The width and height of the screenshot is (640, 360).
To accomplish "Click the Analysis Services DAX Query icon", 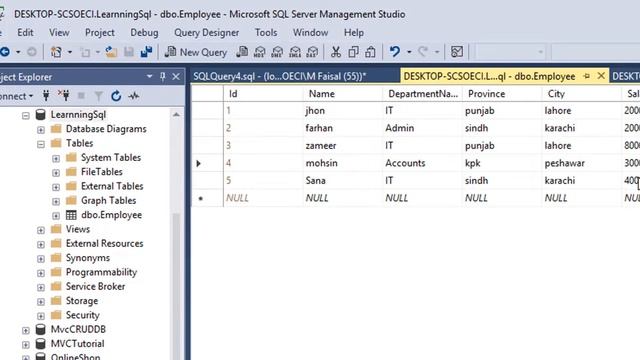I will click(312, 52).
